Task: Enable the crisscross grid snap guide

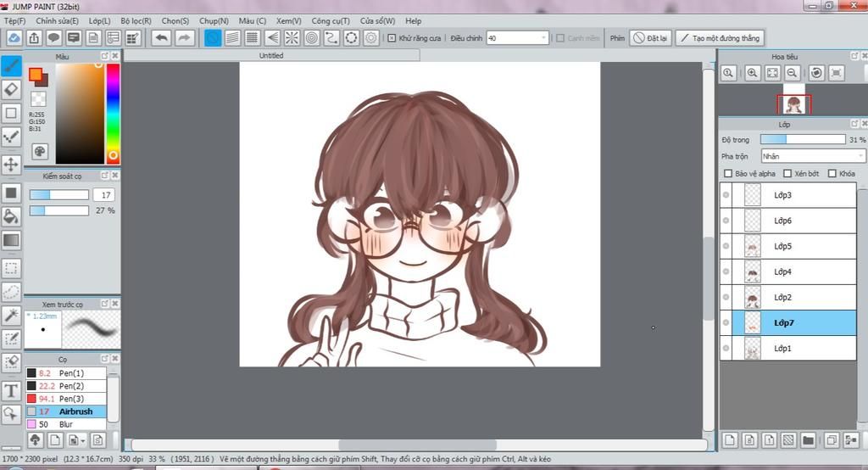Action: pyautogui.click(x=253, y=38)
